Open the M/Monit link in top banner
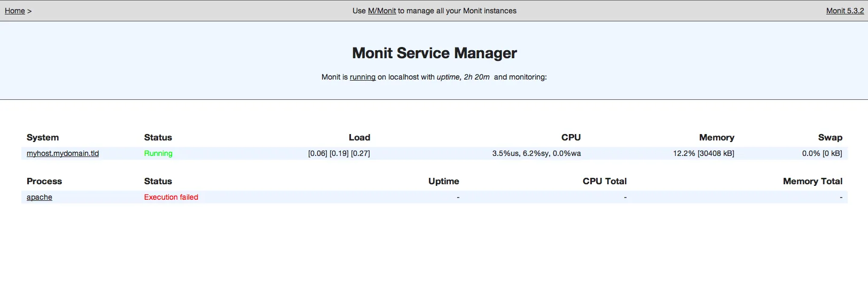 [381, 11]
